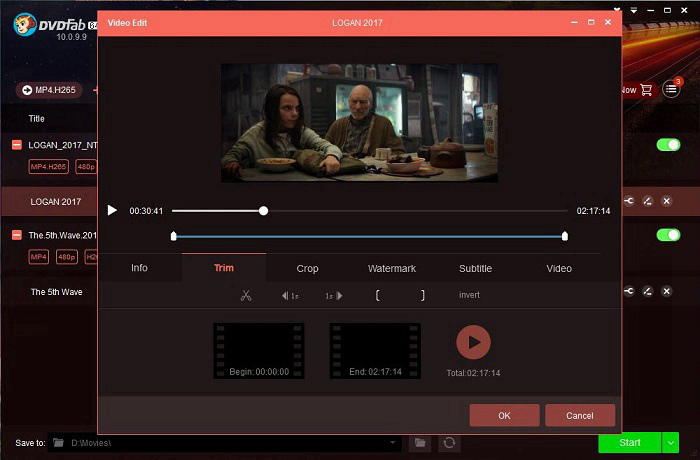This screenshot has height=460, width=700.
Task: Select the LOGAN 2017 title row
Action: [55, 201]
